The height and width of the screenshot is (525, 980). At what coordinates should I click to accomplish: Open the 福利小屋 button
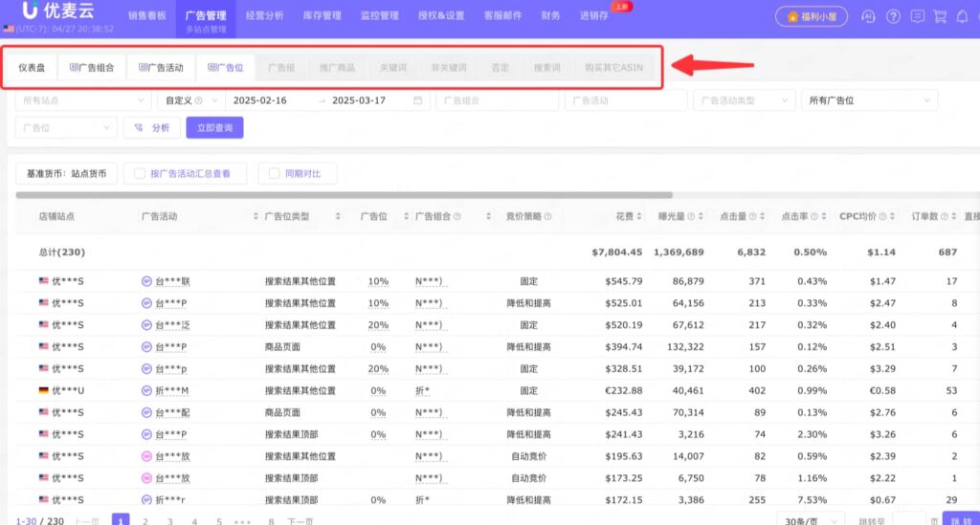coord(812,17)
